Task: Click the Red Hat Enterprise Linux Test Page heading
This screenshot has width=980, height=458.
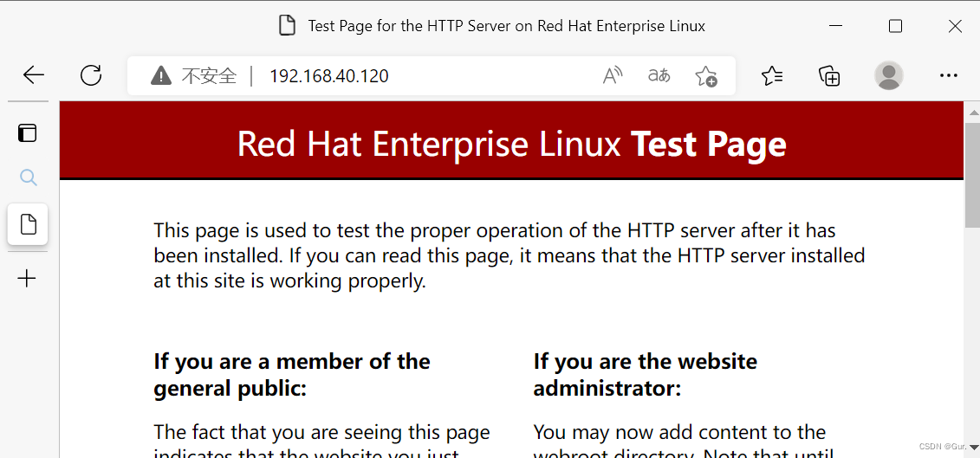Action: (511, 144)
